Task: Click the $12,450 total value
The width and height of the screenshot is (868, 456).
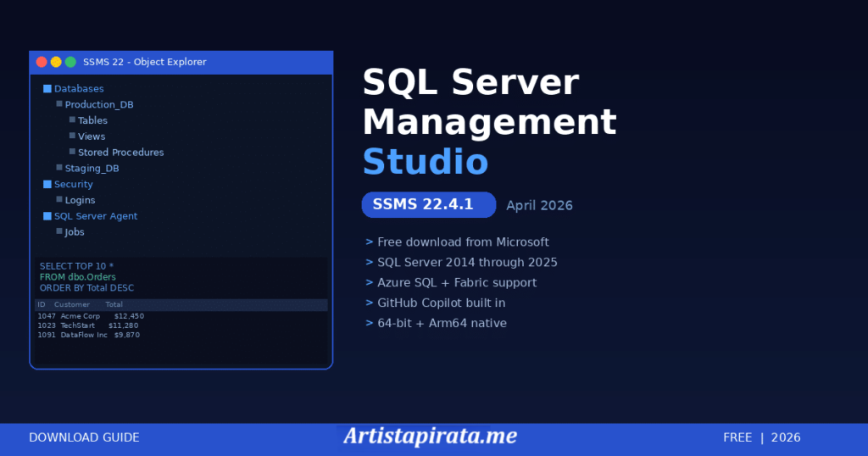Action: tap(129, 316)
